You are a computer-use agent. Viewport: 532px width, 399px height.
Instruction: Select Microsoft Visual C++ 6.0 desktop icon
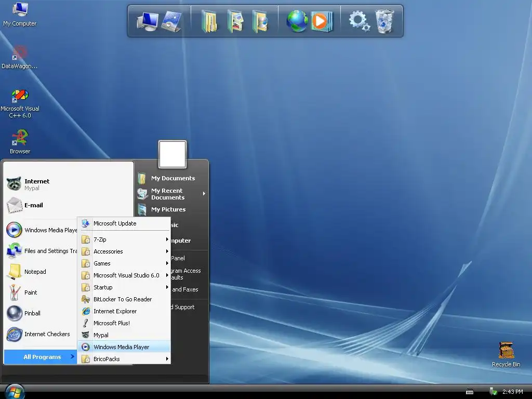[x=20, y=104]
